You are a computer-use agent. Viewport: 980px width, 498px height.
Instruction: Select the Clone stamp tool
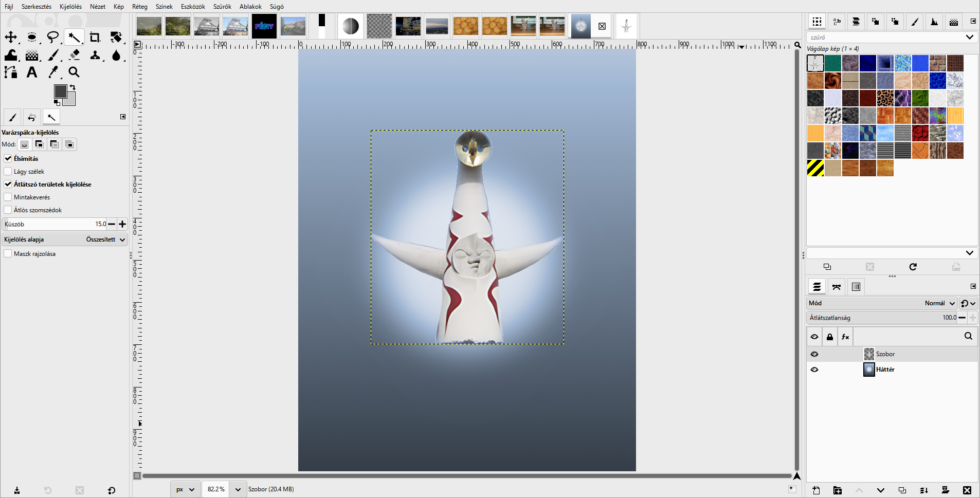coord(95,55)
